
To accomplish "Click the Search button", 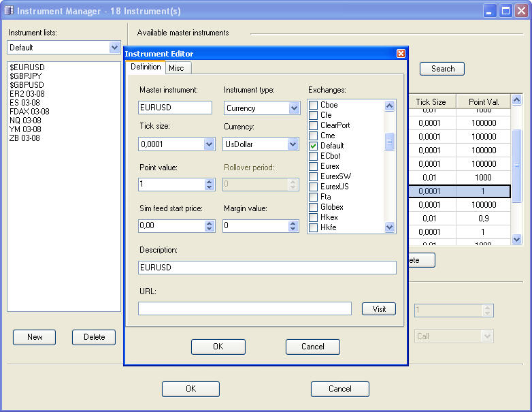I will [x=442, y=69].
